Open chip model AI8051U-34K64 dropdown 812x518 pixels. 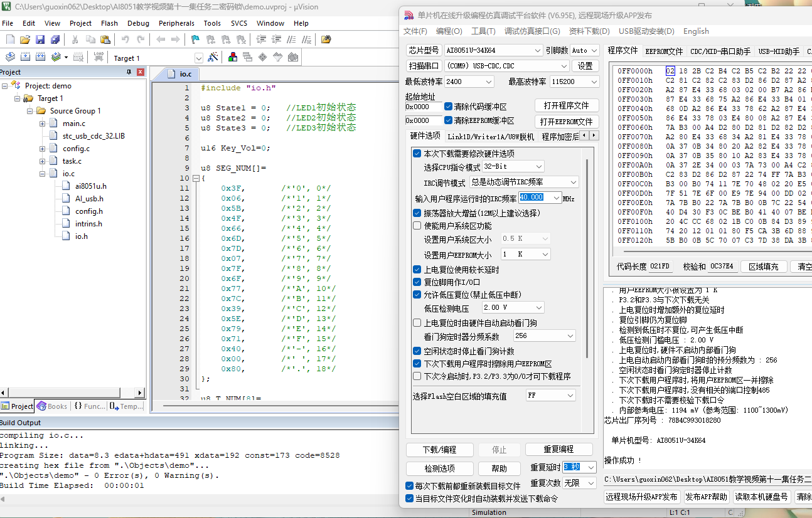pos(493,50)
